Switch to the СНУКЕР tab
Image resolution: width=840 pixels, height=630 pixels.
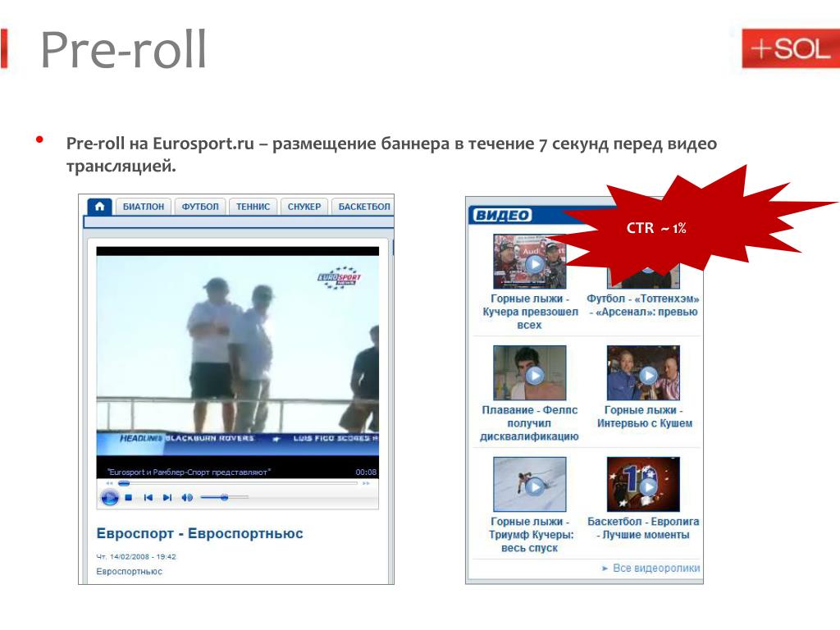(x=304, y=207)
